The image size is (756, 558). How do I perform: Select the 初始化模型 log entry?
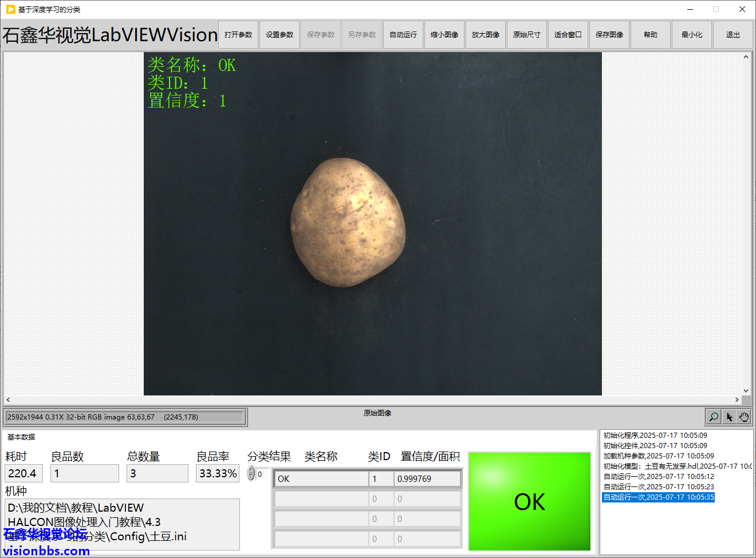676,466
